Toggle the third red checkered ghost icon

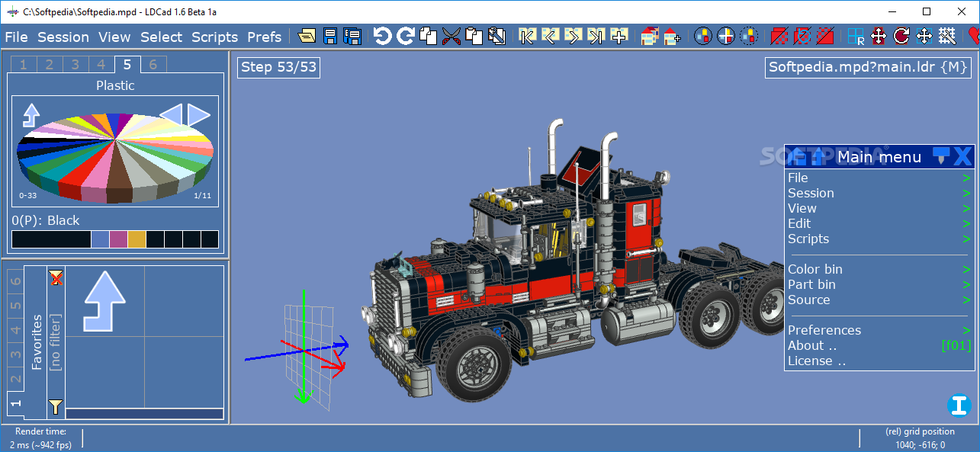point(825,36)
